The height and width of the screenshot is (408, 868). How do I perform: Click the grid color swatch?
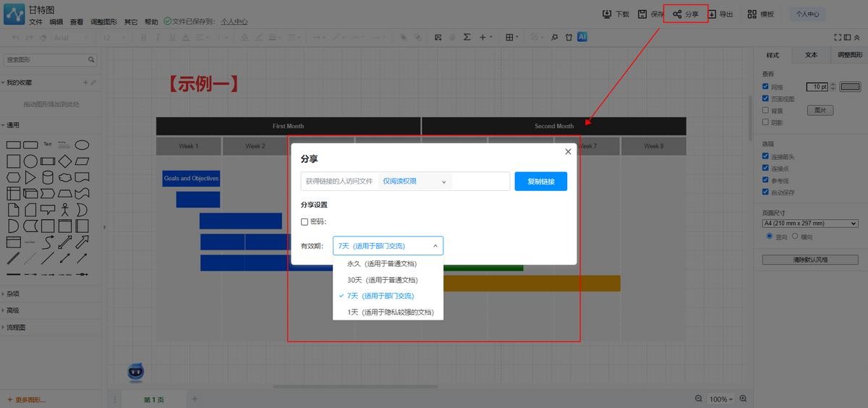click(x=849, y=87)
